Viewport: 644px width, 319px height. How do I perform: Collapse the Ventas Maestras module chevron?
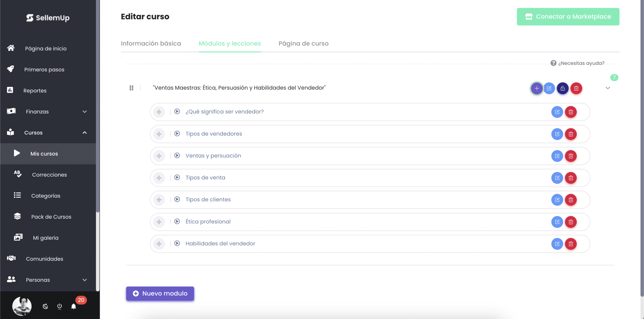point(608,88)
